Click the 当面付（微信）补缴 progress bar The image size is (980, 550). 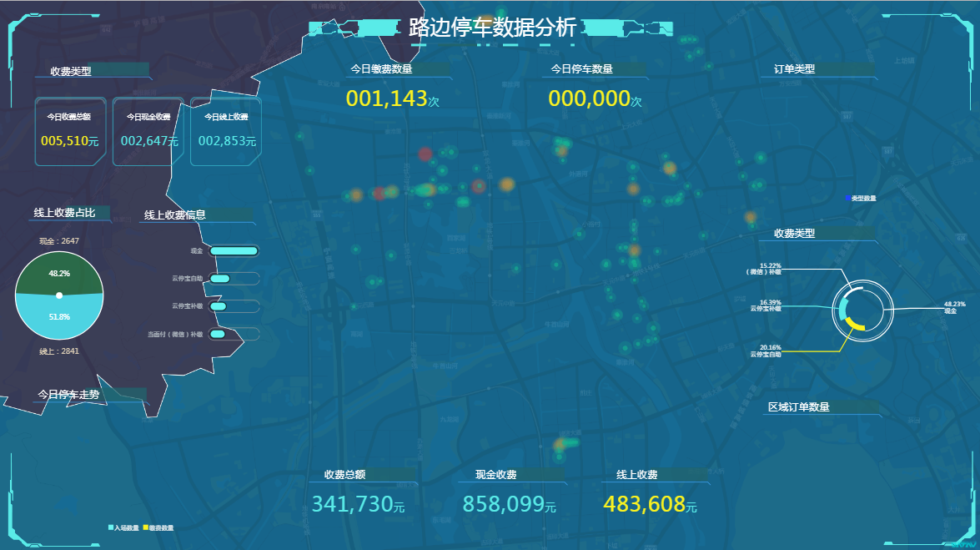point(218,335)
